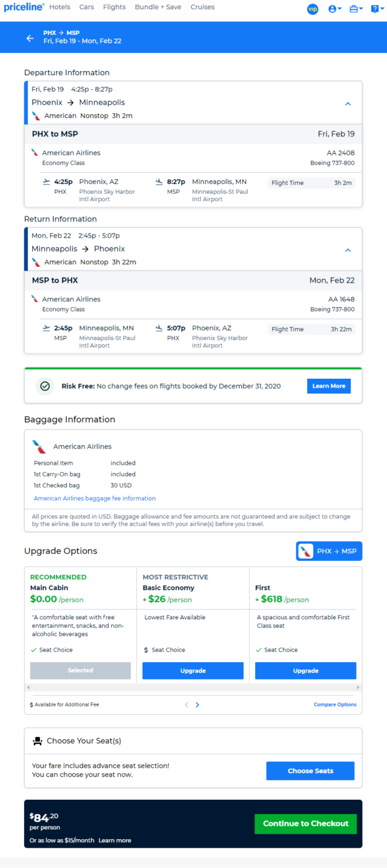Open the Flights menu item

(114, 7)
